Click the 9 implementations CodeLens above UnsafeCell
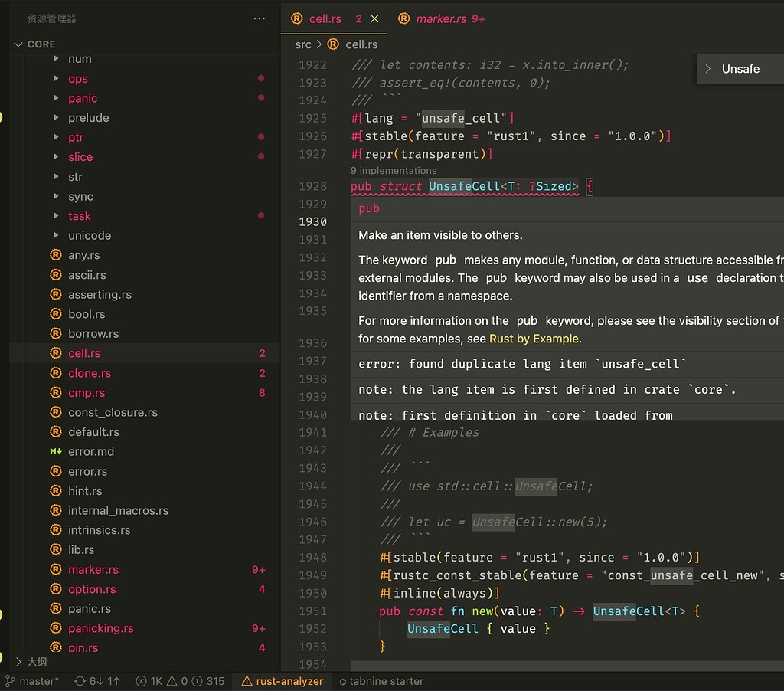Screen dimensions: 784x691 [x=393, y=170]
